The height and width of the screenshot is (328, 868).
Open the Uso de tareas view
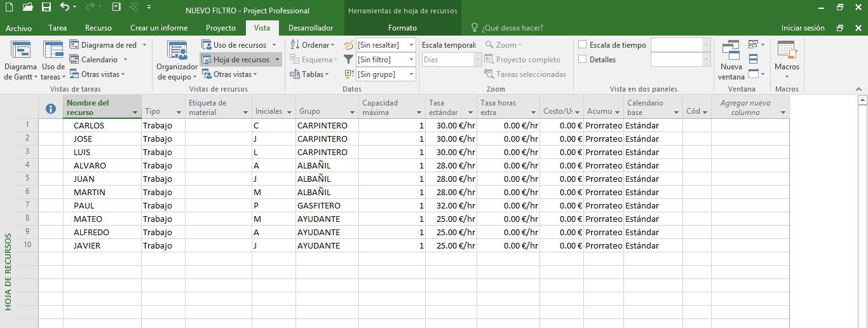tap(53, 61)
